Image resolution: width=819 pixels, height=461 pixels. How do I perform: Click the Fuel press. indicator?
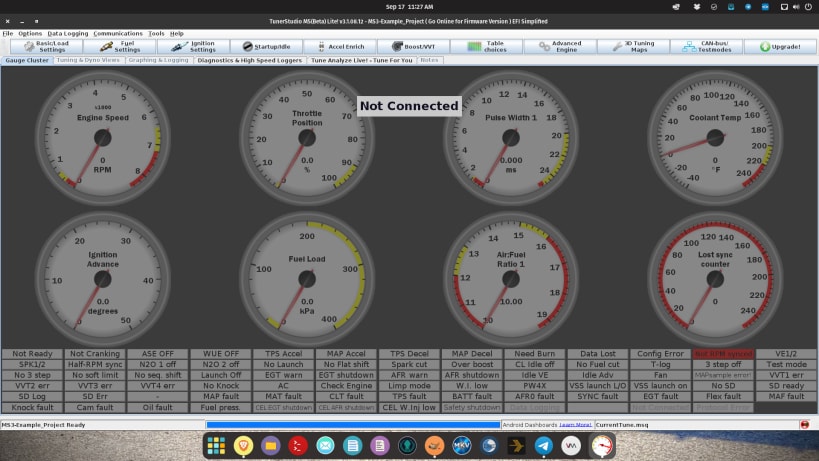click(x=220, y=407)
